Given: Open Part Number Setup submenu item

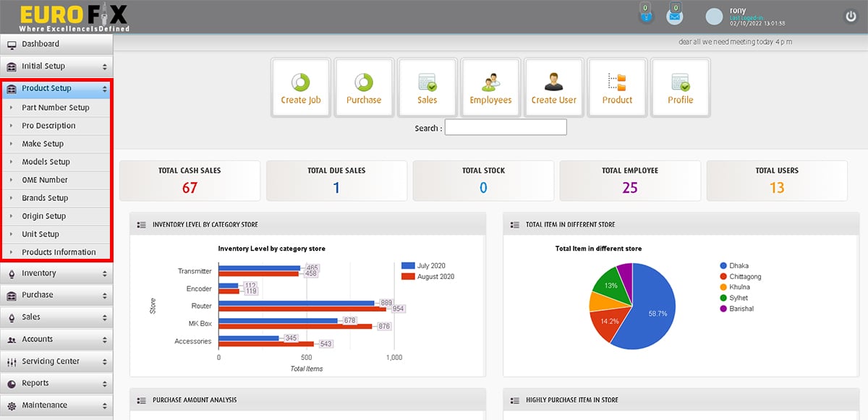Looking at the screenshot, I should [x=56, y=108].
